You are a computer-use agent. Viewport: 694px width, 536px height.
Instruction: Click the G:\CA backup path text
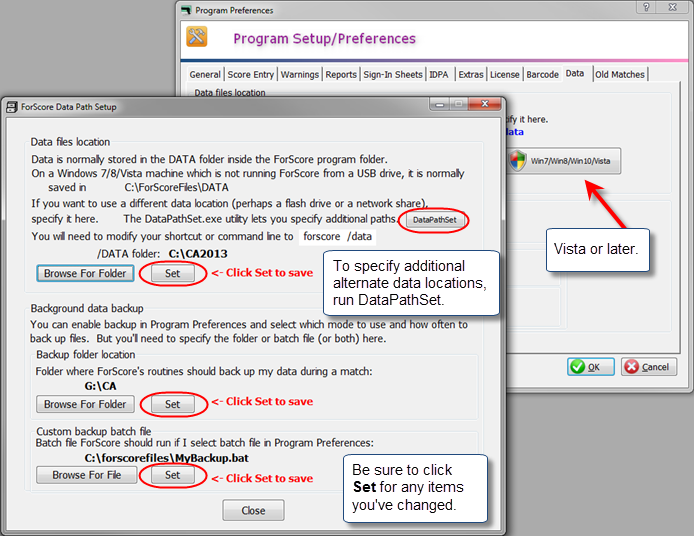[x=100, y=386]
